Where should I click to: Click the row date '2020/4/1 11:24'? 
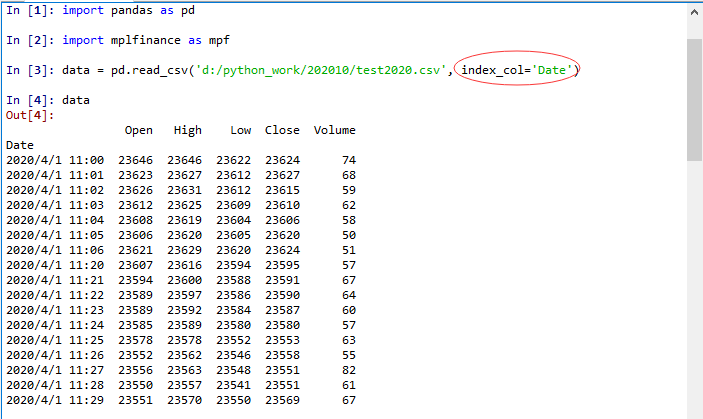click(55, 325)
